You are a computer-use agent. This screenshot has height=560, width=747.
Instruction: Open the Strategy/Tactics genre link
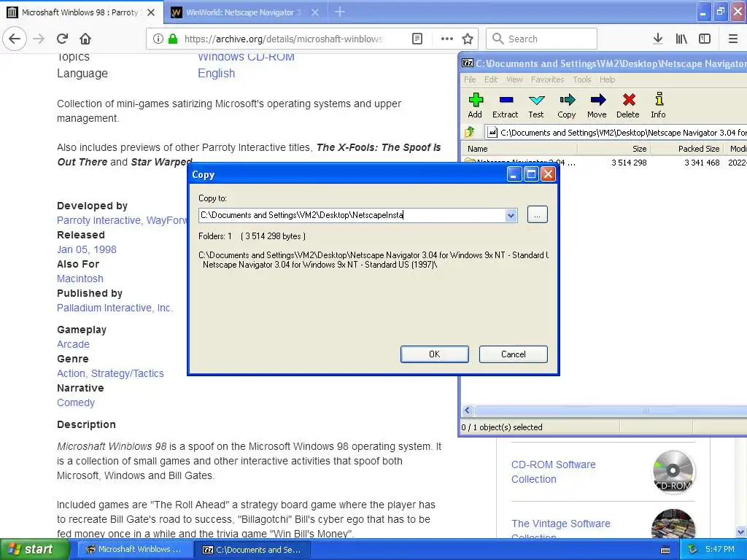[127, 373]
